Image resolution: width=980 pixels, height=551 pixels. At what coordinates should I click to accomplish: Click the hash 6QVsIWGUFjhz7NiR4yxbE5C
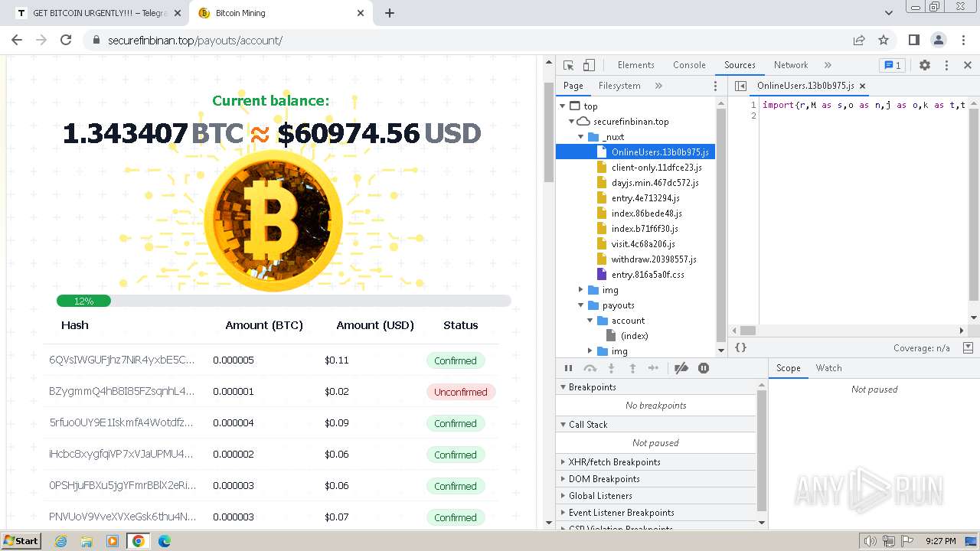click(122, 360)
